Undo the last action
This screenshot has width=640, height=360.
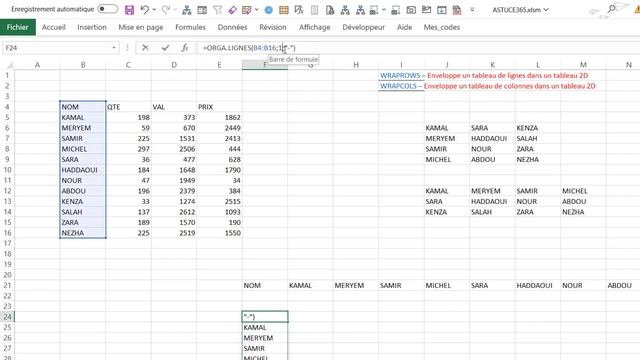tap(144, 10)
